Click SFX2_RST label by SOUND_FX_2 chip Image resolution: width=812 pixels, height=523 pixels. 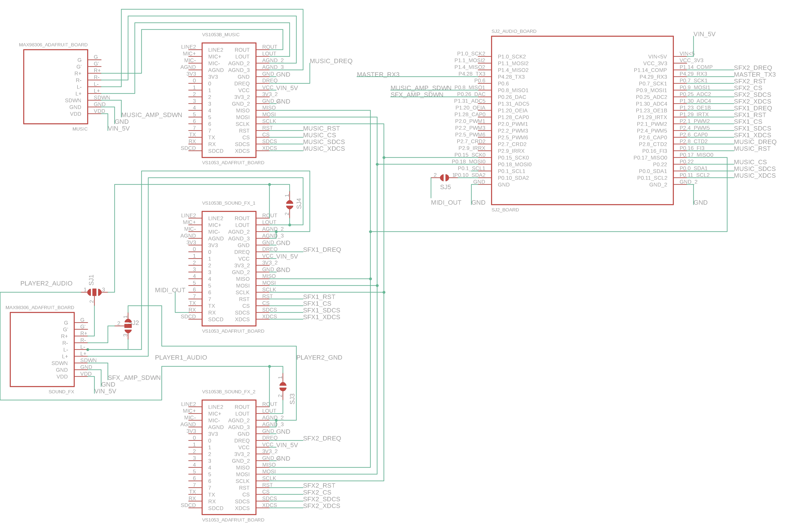(319, 486)
